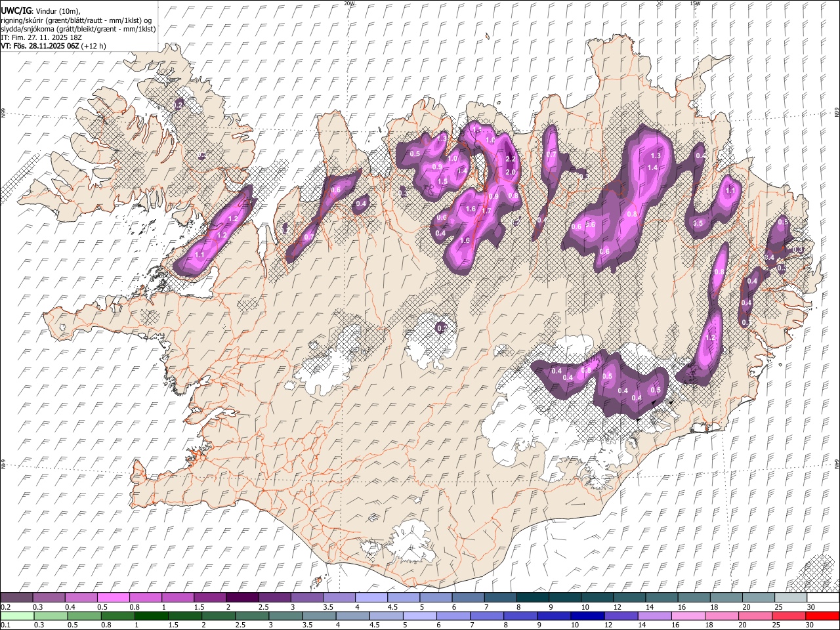The height and width of the screenshot is (630, 840).
Task: Click top legend swatch between 0.2 and 0.3
Action: 16,598
